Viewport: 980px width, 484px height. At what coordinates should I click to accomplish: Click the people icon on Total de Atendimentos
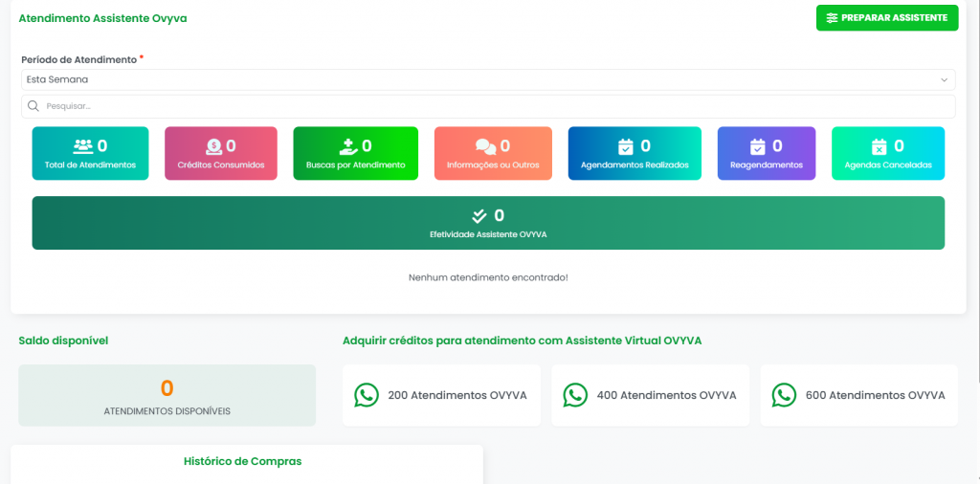(82, 146)
